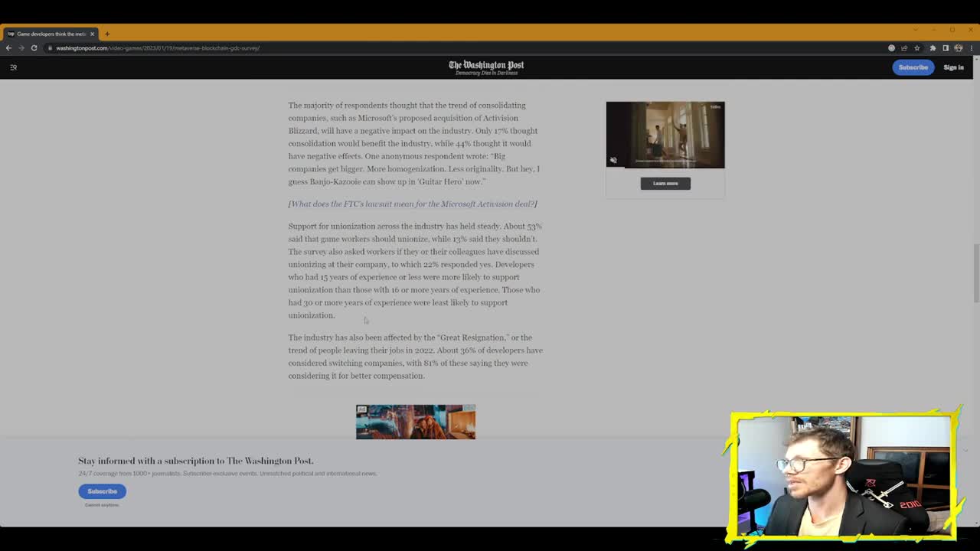Unmute the sidebar video ad
This screenshot has width=980, height=551.
[613, 160]
